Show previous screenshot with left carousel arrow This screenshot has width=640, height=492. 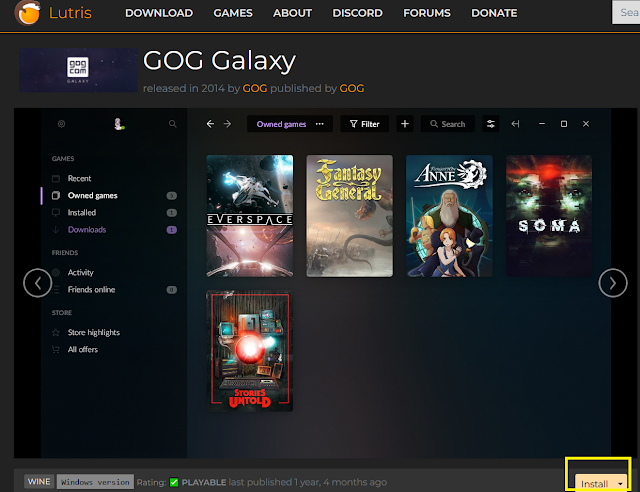pyautogui.click(x=38, y=283)
